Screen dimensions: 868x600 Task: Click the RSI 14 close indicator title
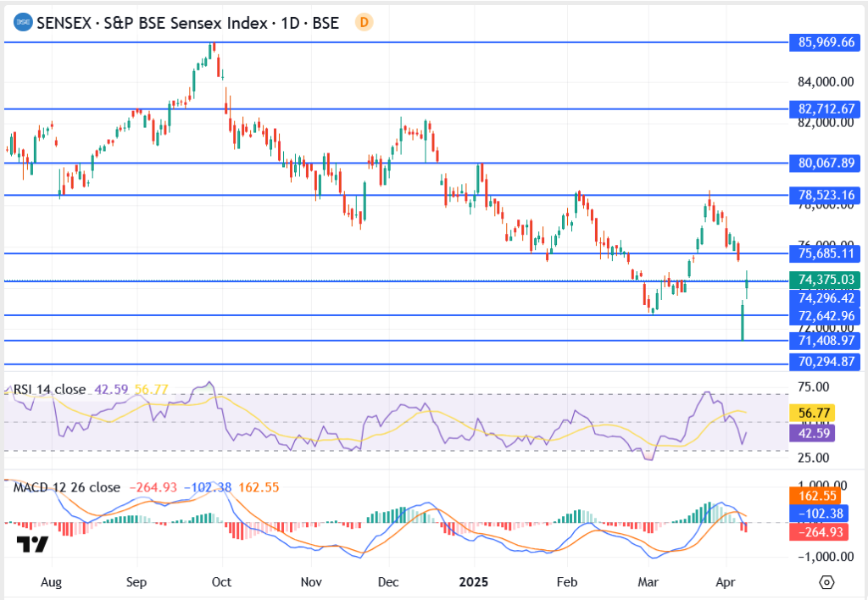tap(49, 389)
